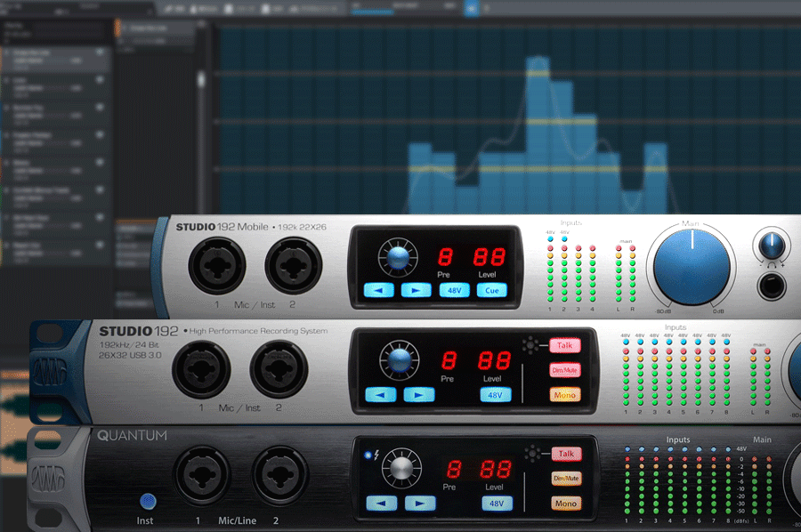
Task: Click the PreSonus logo on the gray Quantum rack ear
Action: [48, 480]
